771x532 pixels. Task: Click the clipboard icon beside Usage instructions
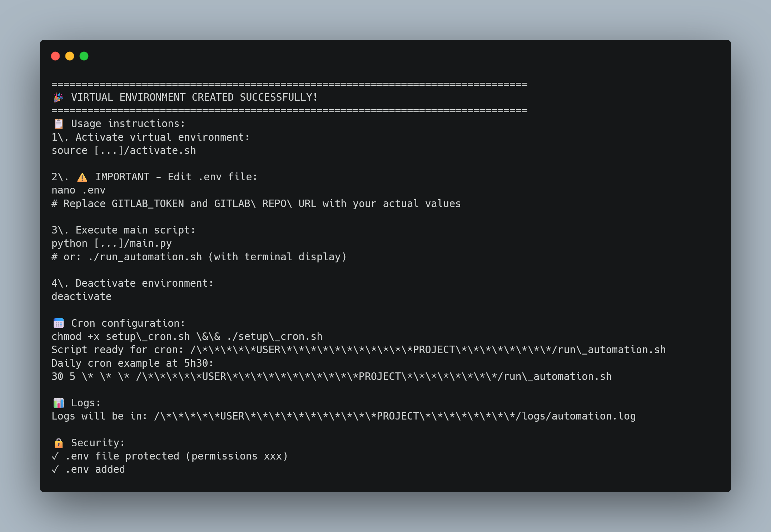coord(58,124)
